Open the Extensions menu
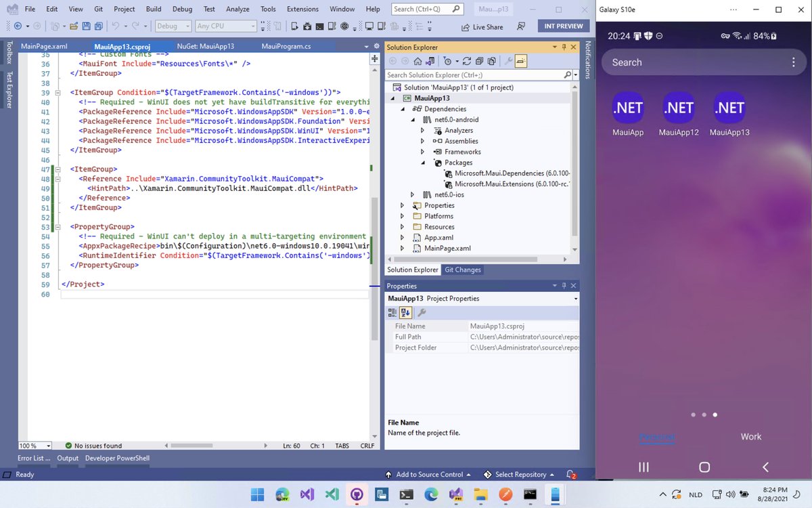This screenshot has height=508, width=812. point(302,9)
